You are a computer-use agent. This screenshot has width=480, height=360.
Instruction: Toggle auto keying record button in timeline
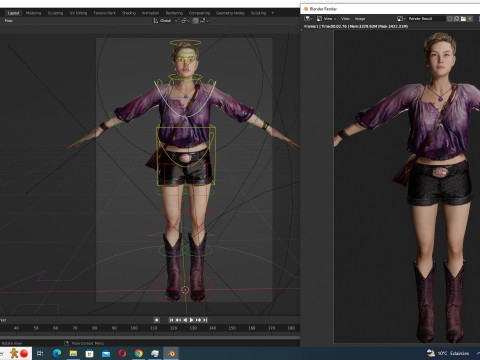pos(156,320)
